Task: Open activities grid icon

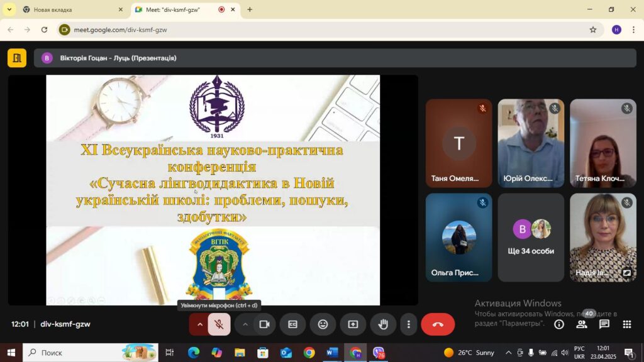Action: click(x=627, y=324)
